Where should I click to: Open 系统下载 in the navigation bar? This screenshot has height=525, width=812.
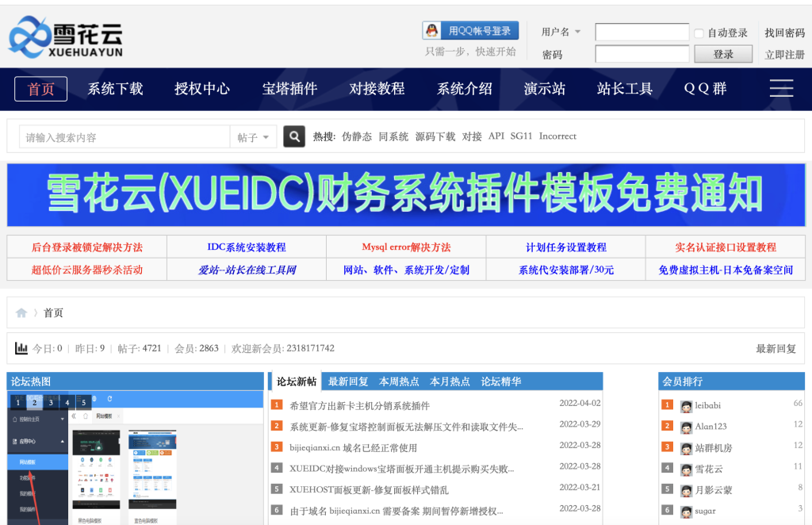point(115,89)
